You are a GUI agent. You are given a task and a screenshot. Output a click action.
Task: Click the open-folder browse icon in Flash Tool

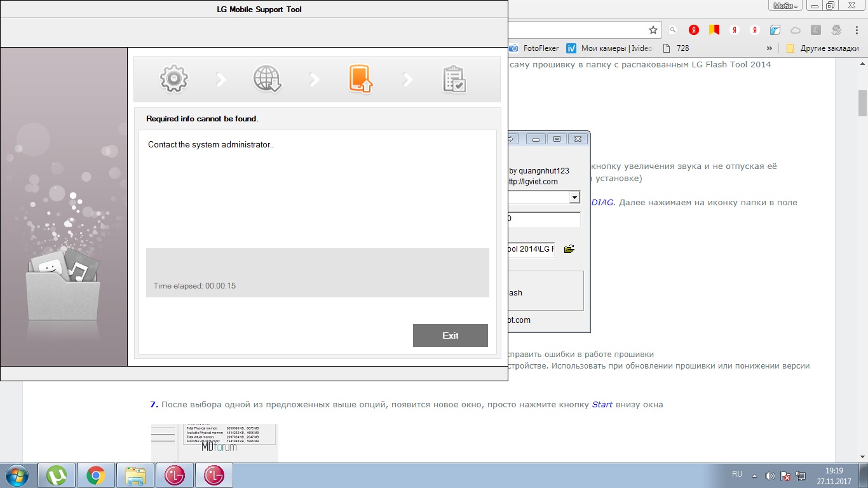569,249
